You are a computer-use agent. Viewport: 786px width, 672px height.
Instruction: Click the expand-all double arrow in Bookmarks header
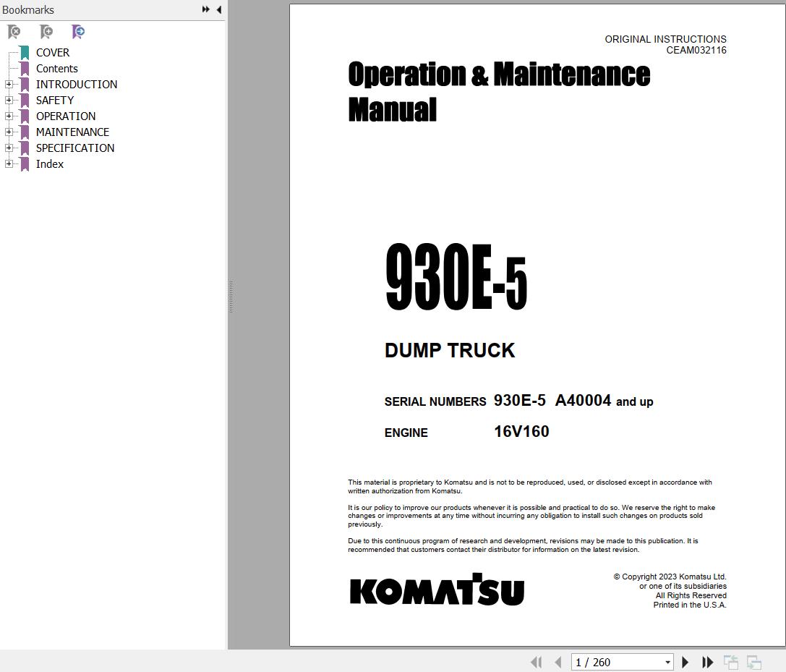(205, 9)
